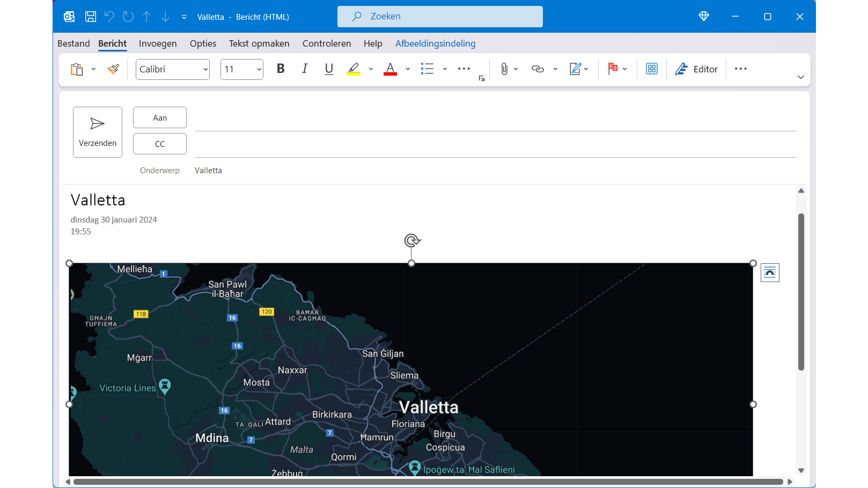Click the save icon in title bar
The height and width of the screenshot is (488, 868).
(x=91, y=17)
